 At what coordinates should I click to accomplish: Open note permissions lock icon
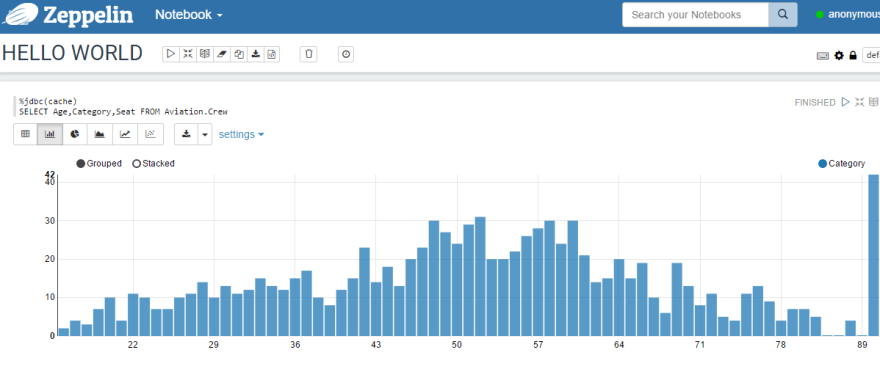click(x=853, y=55)
